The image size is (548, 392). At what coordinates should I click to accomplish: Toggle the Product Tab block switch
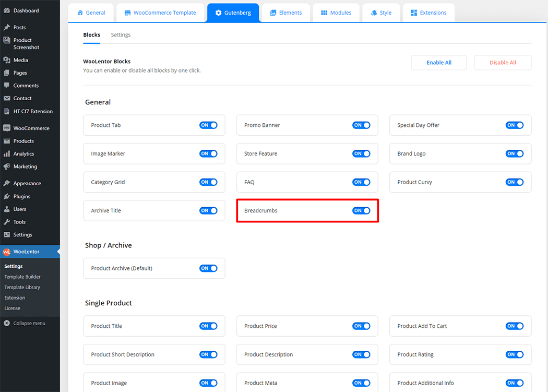pos(208,125)
